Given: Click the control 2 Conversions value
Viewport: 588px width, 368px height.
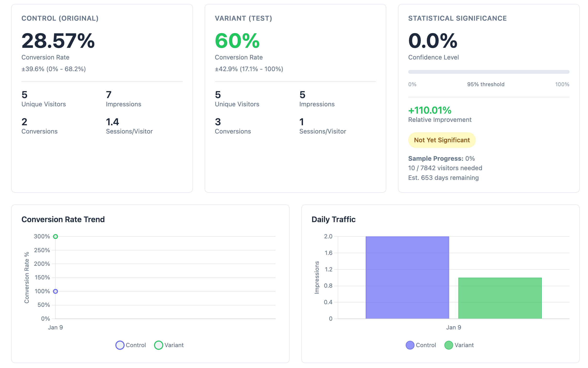Looking at the screenshot, I should coord(24,122).
